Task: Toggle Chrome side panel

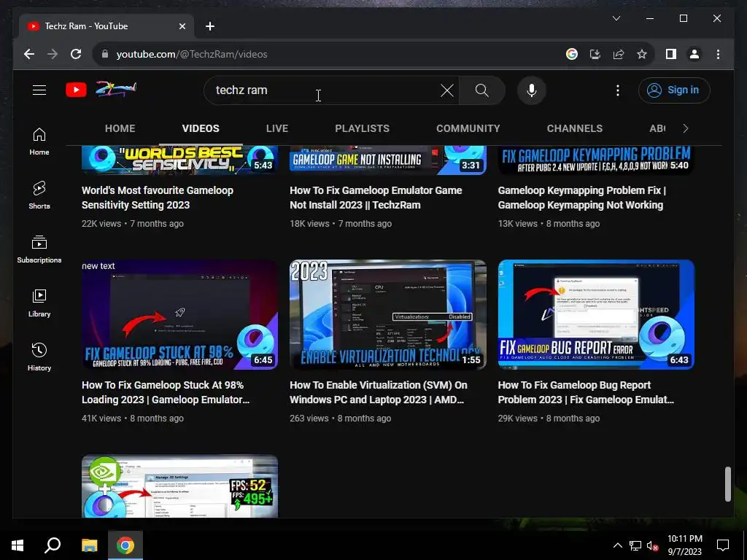Action: click(x=671, y=54)
